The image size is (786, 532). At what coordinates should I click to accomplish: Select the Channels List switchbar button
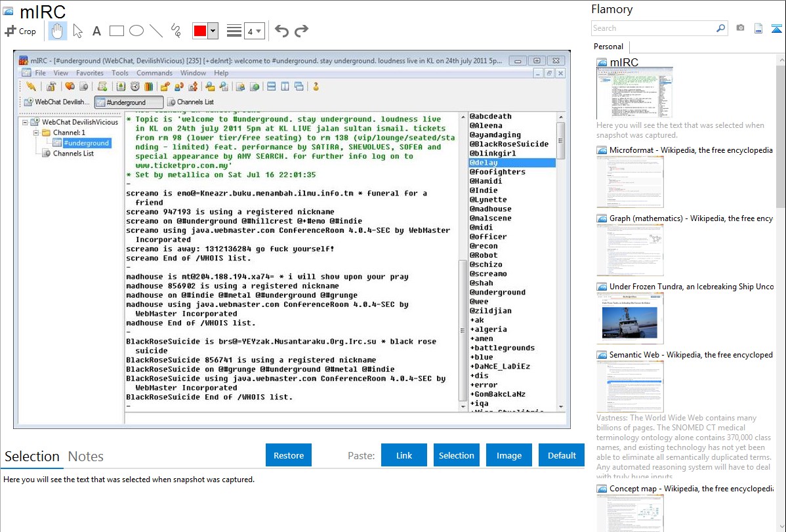click(x=190, y=102)
